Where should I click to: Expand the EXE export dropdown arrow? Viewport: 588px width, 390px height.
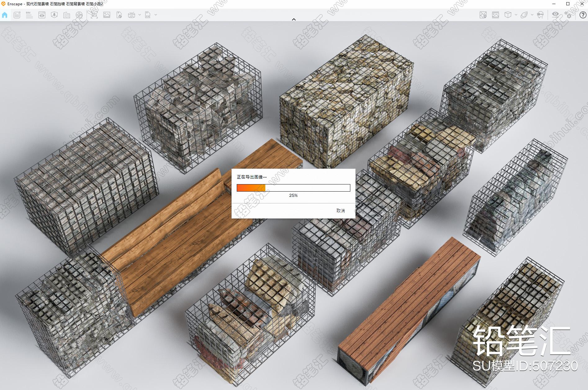pos(156,15)
